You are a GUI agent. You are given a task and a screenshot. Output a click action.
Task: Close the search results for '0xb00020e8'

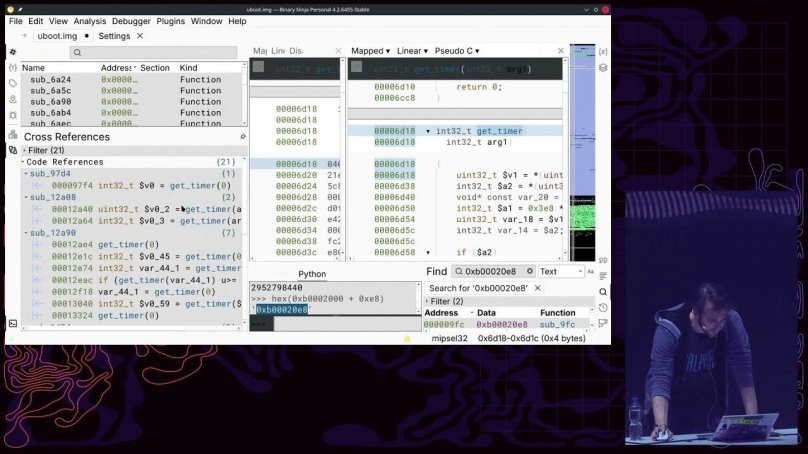click(x=537, y=288)
